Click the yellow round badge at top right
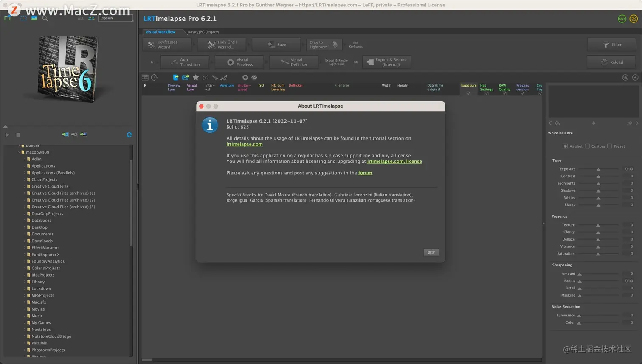This screenshot has height=364, width=642. click(634, 19)
